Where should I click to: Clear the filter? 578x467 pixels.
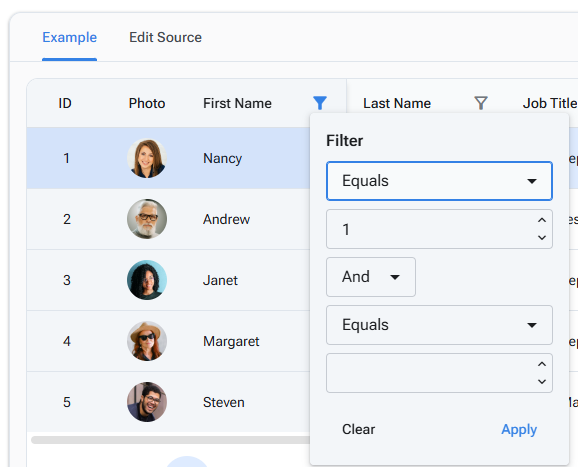click(358, 429)
